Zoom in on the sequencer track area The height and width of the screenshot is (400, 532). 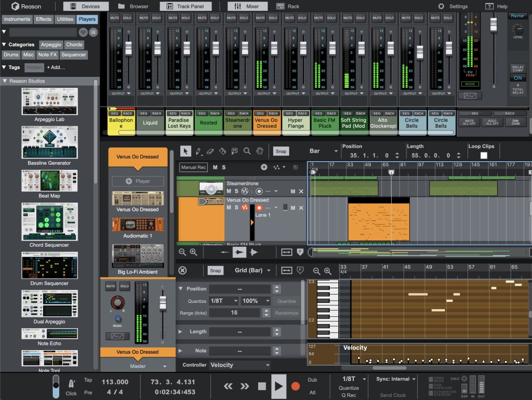click(x=193, y=252)
